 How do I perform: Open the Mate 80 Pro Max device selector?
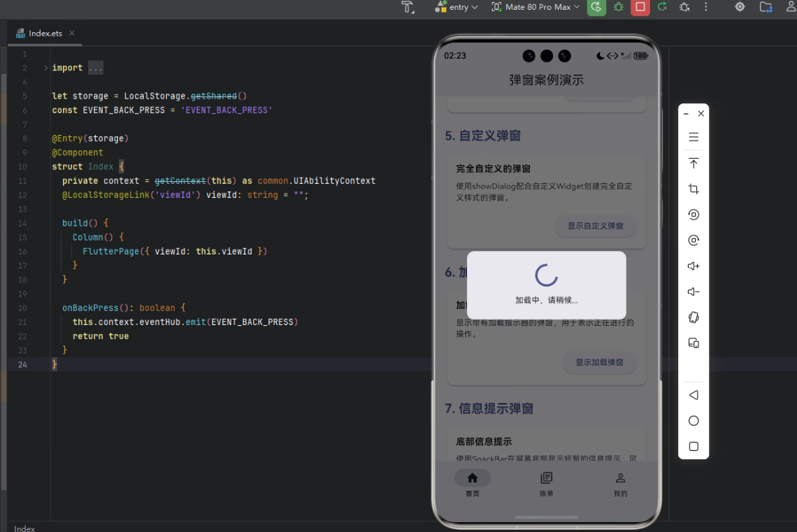pos(535,7)
